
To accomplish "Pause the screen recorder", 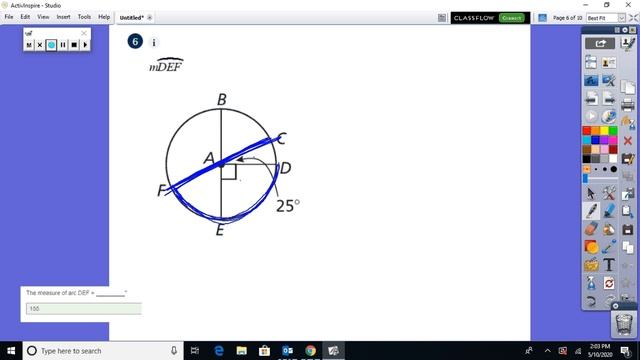I will [x=63, y=45].
